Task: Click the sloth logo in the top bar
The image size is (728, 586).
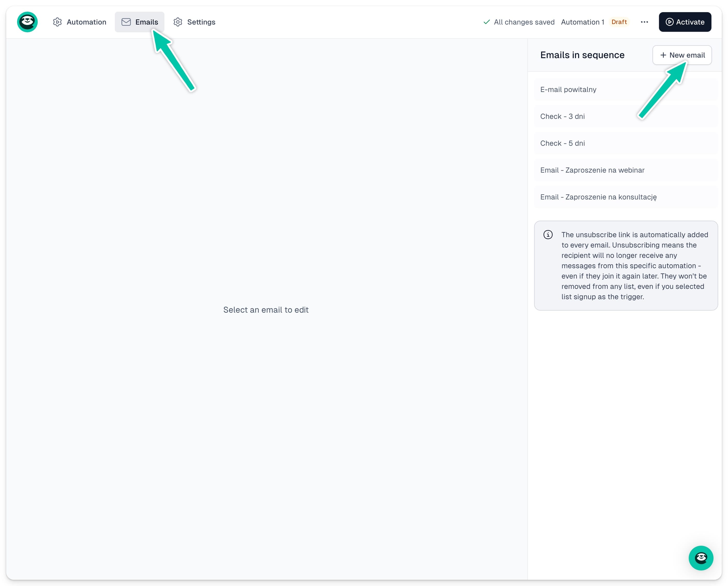Action: point(27,22)
